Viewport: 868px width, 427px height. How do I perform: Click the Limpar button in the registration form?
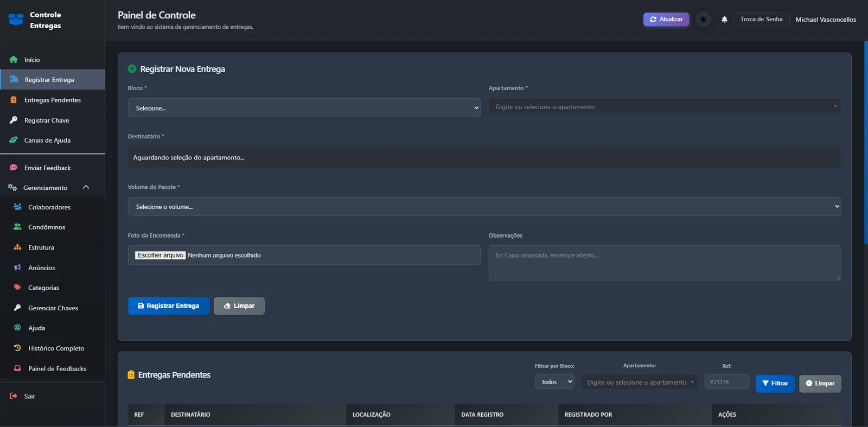click(239, 306)
